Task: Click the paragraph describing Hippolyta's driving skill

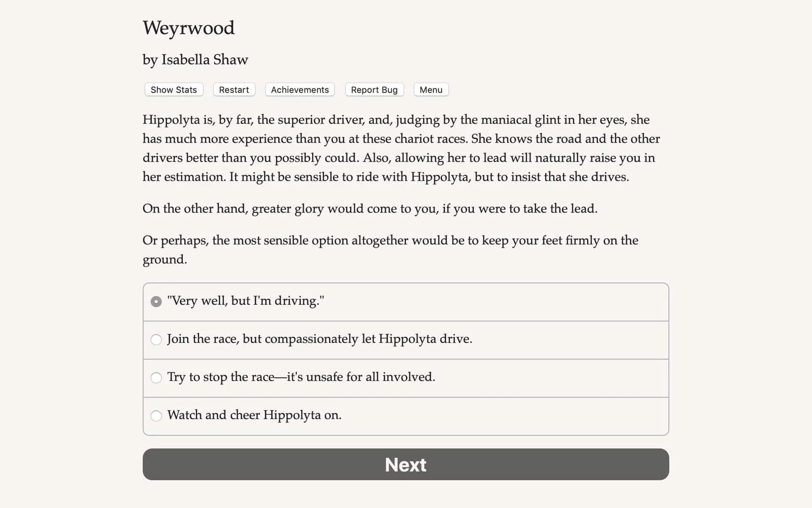Action: coord(401,148)
